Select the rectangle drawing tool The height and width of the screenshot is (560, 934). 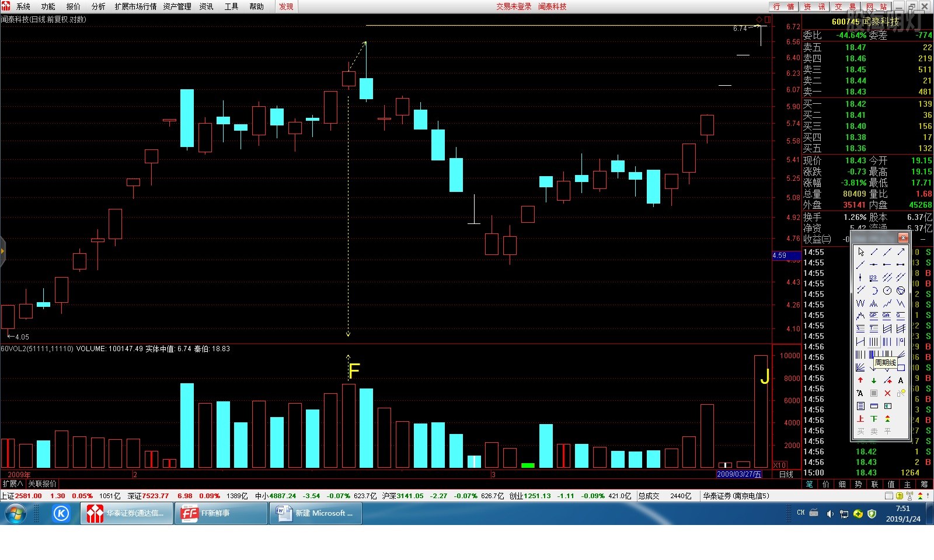click(x=901, y=367)
